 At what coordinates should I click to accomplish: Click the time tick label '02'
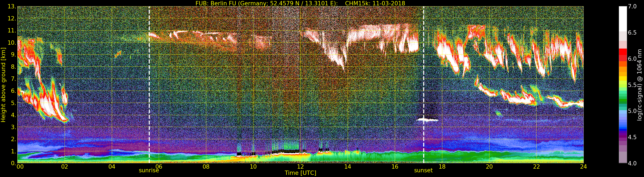tap(65, 166)
